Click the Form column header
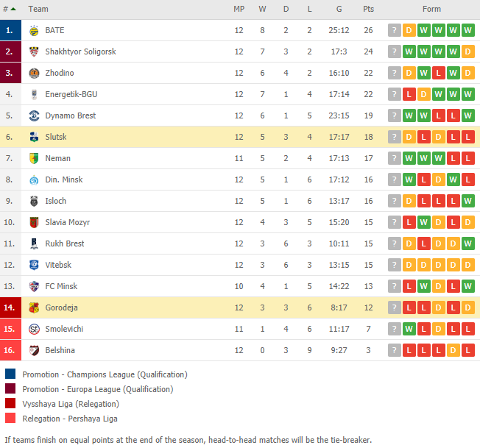 tap(431, 9)
